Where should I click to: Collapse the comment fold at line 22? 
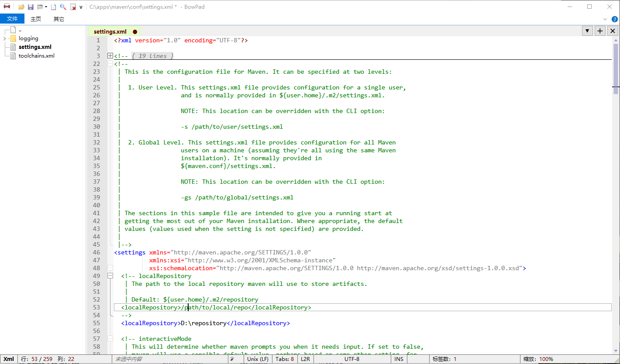point(110,64)
